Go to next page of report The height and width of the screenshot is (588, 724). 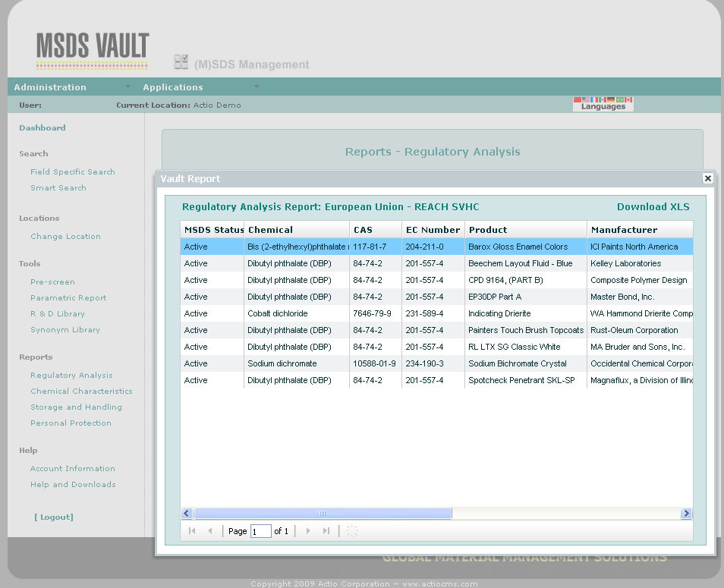pos(308,531)
